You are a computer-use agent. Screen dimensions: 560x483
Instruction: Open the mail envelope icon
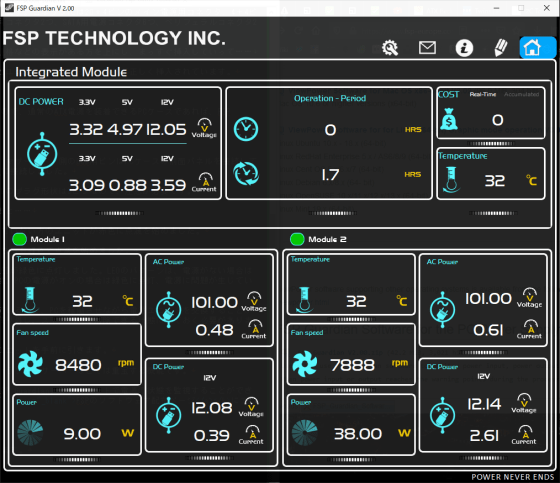click(x=427, y=48)
